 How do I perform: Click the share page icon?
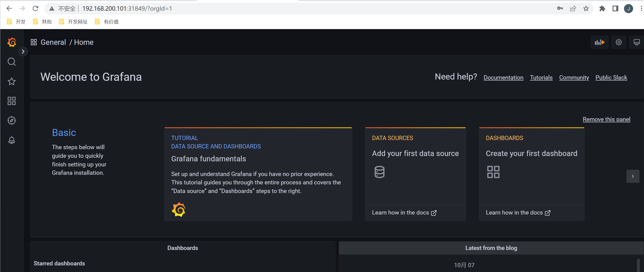coord(573,9)
